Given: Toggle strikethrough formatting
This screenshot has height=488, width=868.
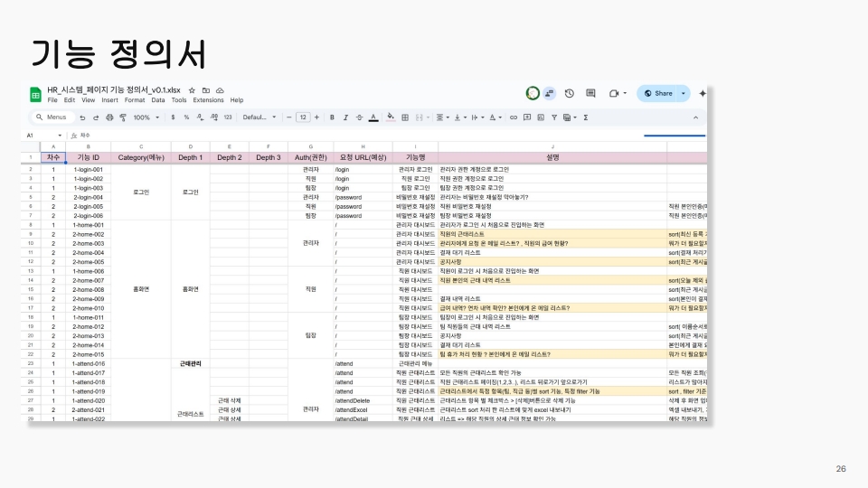Looking at the screenshot, I should 359,117.
